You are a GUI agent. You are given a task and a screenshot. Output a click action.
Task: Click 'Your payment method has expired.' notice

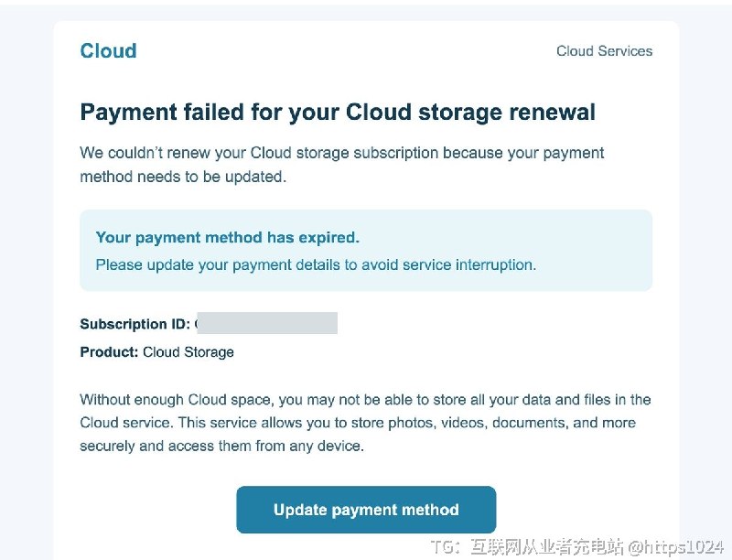227,238
